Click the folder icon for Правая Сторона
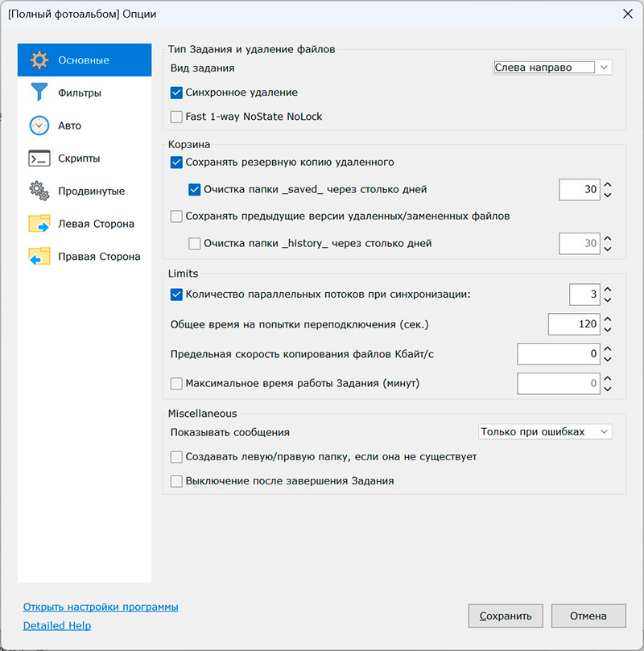Screen dimensions: 644x651 pos(39,257)
